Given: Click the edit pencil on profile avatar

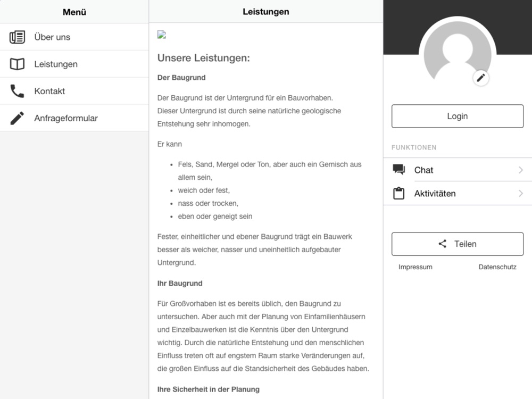Looking at the screenshot, I should [x=481, y=78].
